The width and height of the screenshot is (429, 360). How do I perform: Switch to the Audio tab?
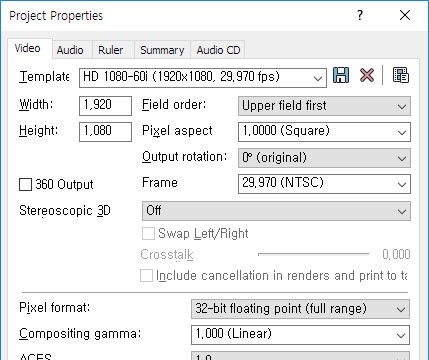coord(70,50)
